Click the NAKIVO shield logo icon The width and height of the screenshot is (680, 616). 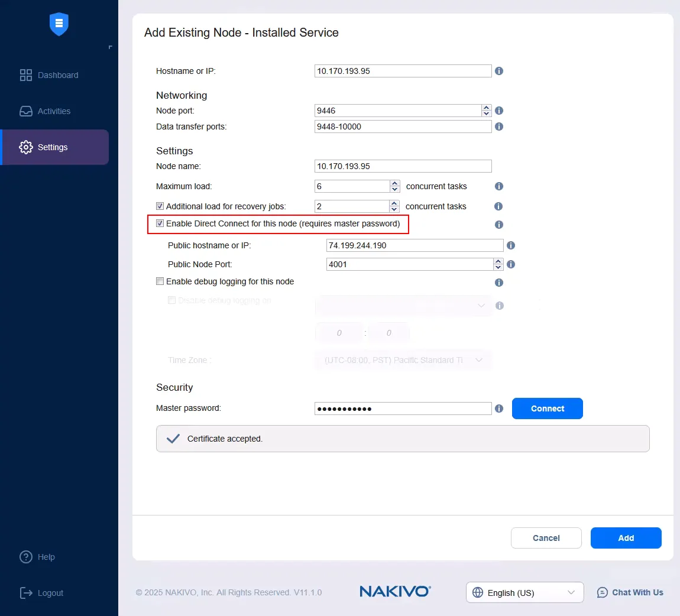[59, 24]
